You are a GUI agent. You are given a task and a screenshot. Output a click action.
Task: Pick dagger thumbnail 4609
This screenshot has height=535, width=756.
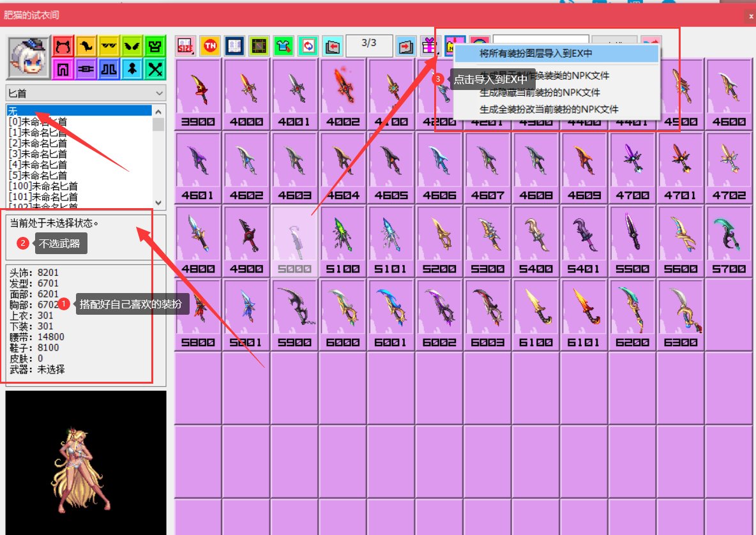point(584,168)
